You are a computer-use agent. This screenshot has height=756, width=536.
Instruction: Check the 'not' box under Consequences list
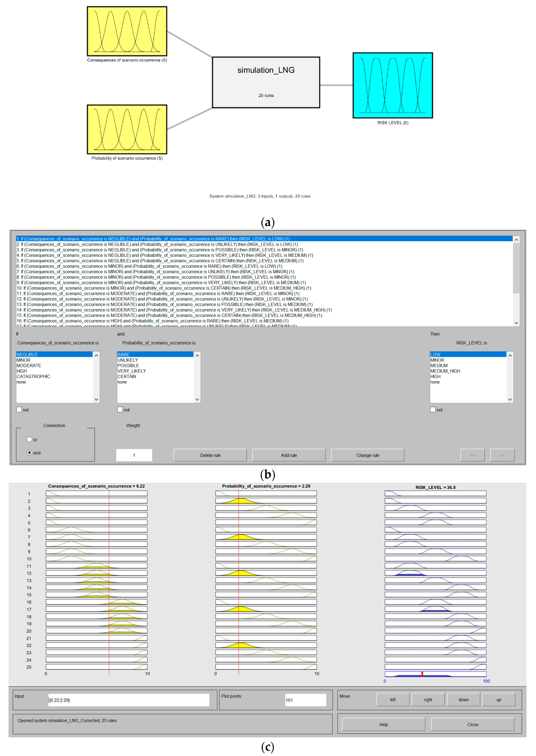(19, 409)
